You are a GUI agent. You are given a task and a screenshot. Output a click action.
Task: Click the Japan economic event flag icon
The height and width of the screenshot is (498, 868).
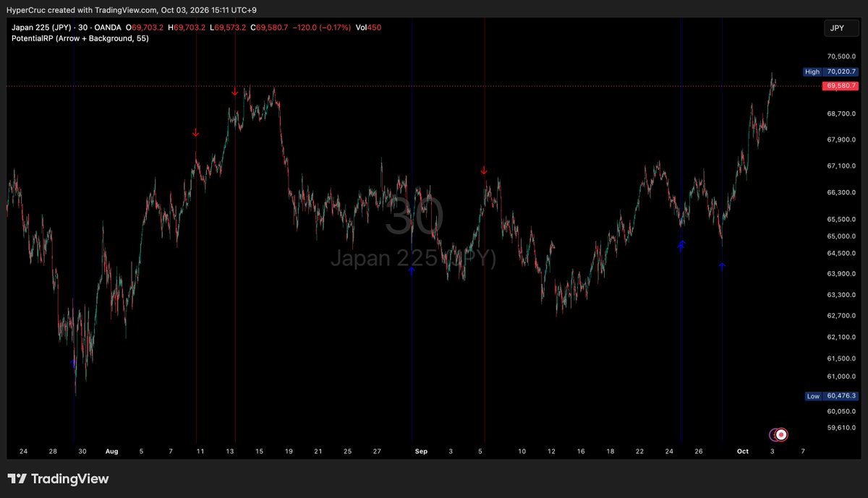[x=781, y=434]
